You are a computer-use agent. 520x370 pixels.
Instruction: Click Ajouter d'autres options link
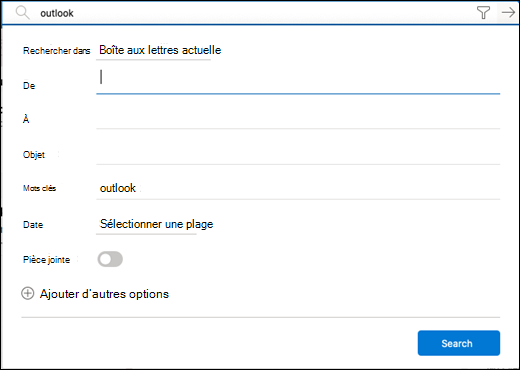104,294
